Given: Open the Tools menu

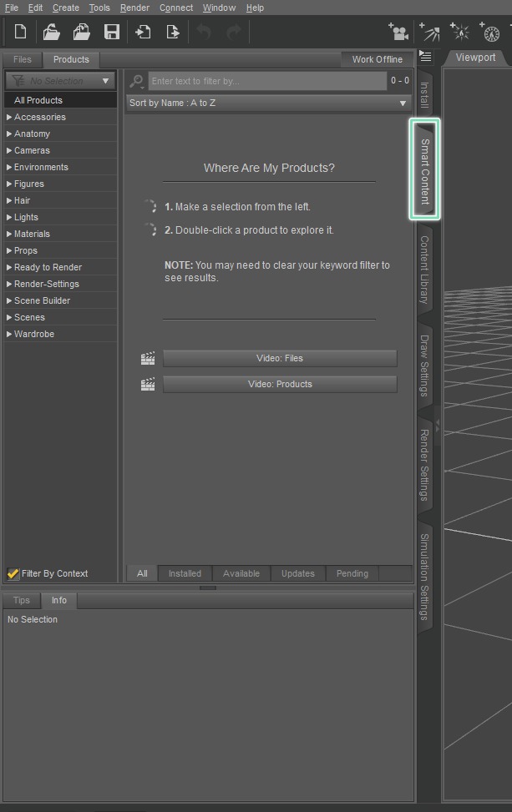Looking at the screenshot, I should tap(99, 8).
